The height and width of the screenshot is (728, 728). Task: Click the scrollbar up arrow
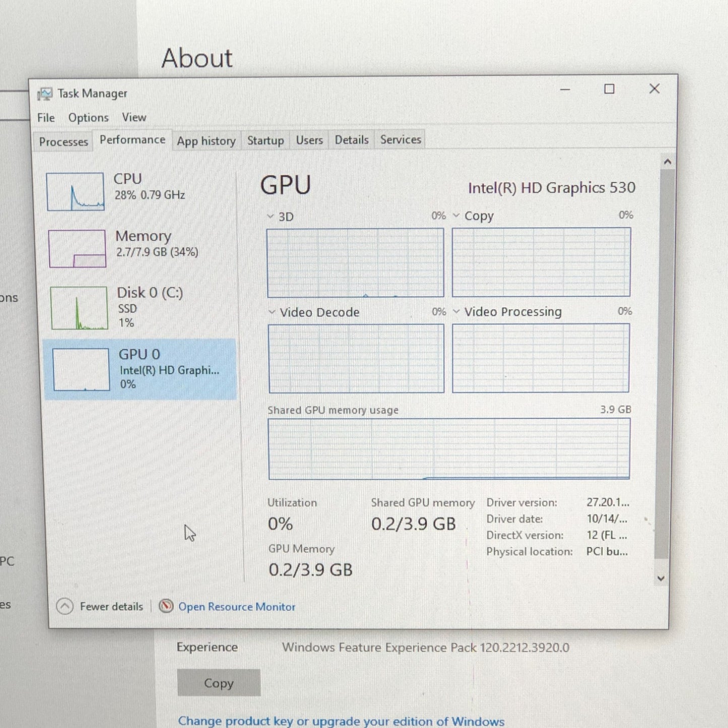coord(668,162)
